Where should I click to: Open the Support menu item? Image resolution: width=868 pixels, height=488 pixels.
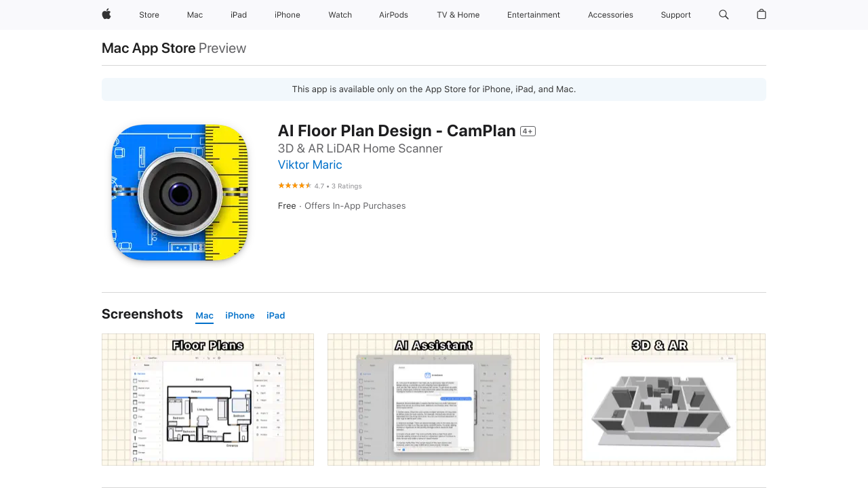click(x=676, y=15)
